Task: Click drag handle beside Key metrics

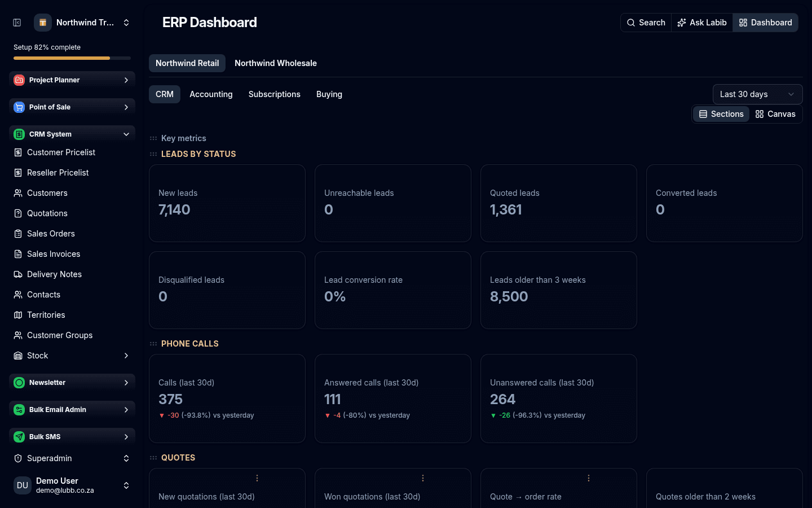Action: (153, 138)
